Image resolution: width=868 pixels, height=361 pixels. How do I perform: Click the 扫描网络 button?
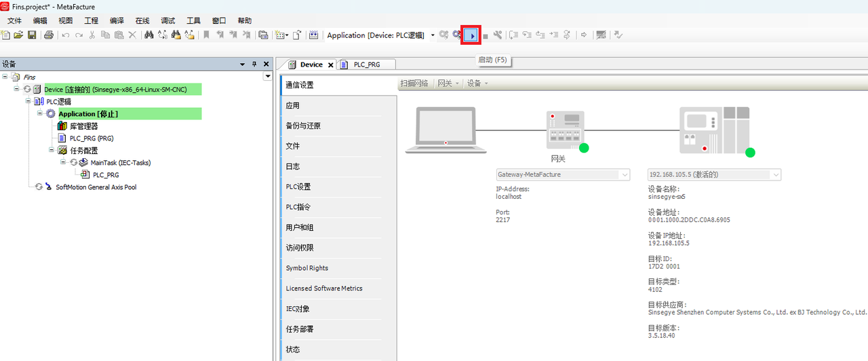[414, 83]
